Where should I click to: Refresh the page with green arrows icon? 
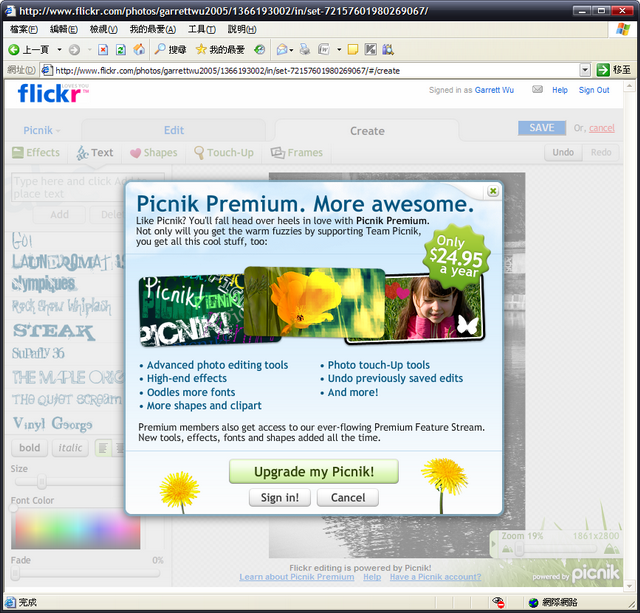pos(121,50)
